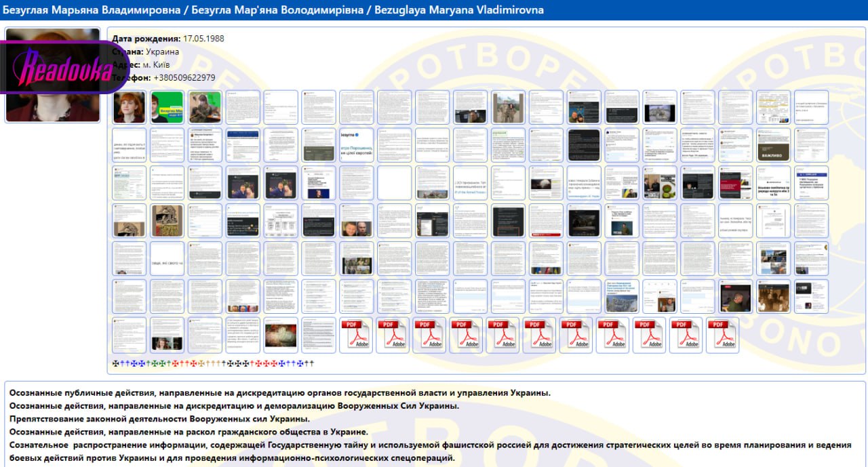Open the third PDF document icon
The height and width of the screenshot is (467, 868).
tap(429, 335)
